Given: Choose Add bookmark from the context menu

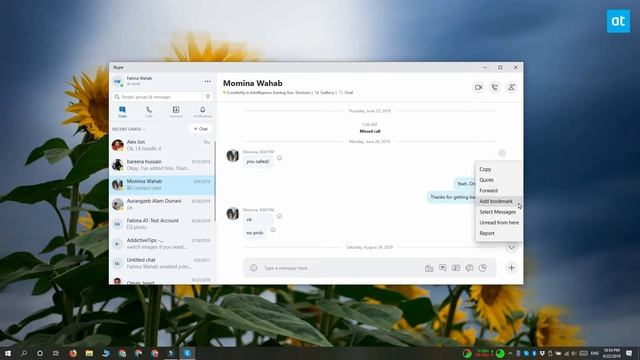Looking at the screenshot, I should point(499,201).
